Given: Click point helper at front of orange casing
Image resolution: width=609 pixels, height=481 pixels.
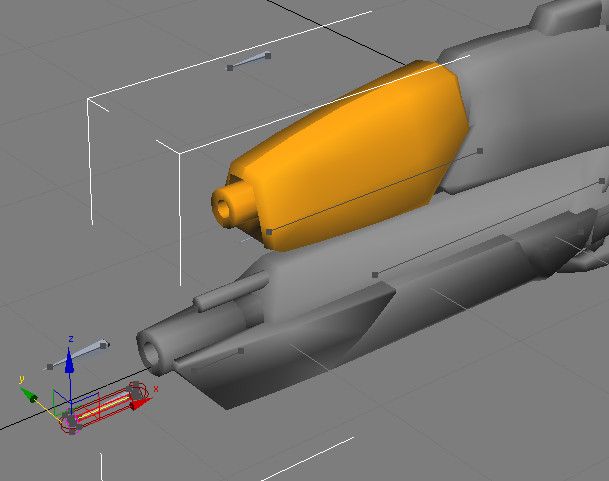Looking at the screenshot, I should pyautogui.click(x=269, y=232).
